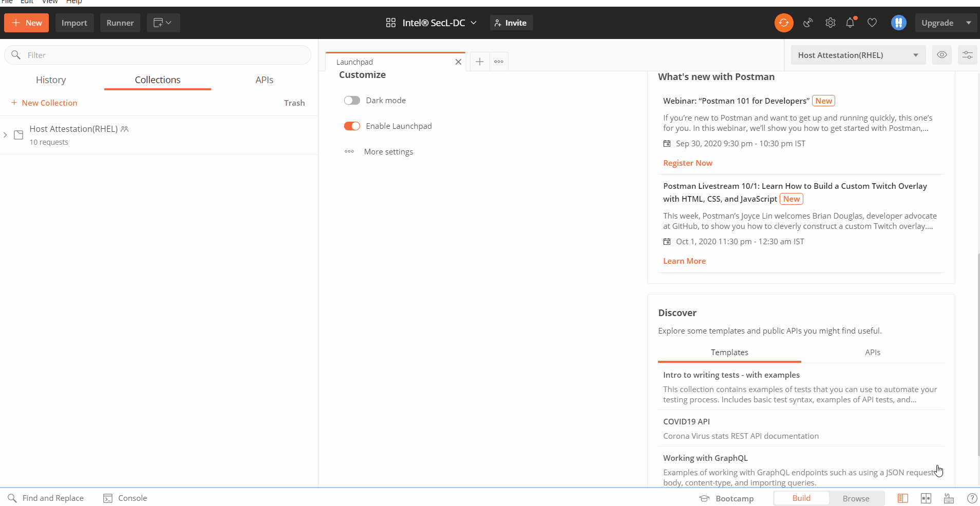
Task: Switch to the History tab
Action: [51, 80]
